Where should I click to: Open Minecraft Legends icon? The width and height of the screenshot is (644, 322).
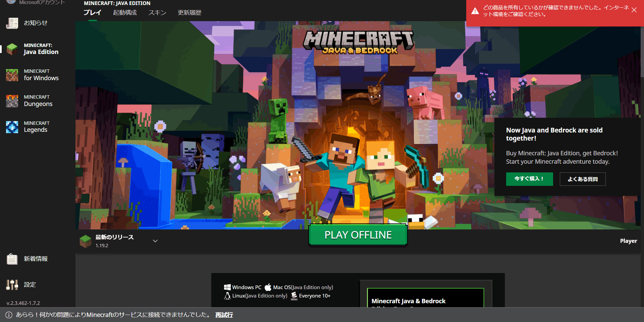point(12,127)
